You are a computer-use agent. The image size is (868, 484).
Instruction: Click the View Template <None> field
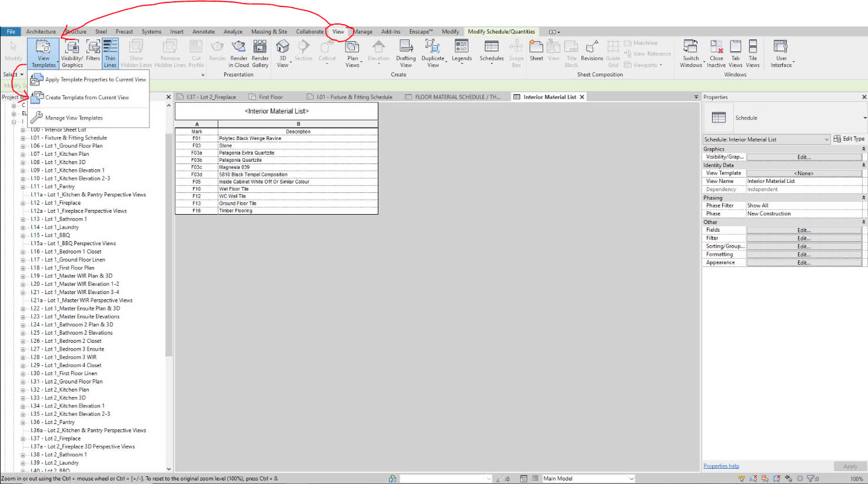(x=803, y=173)
